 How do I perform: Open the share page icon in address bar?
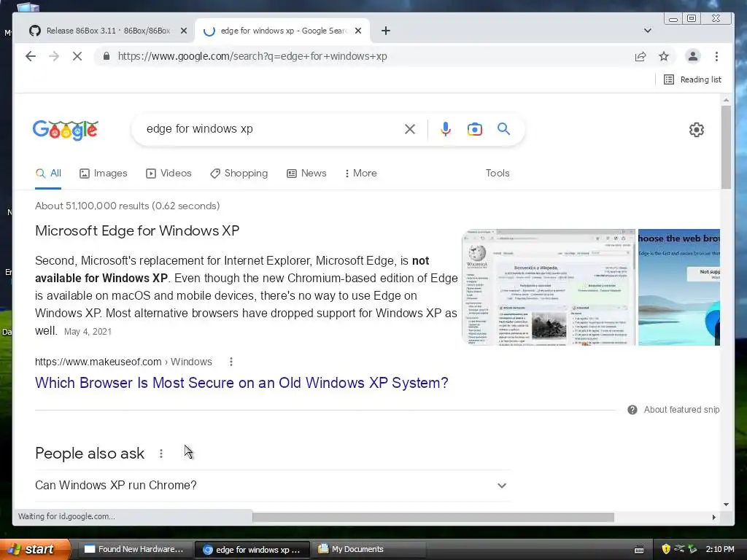click(640, 56)
